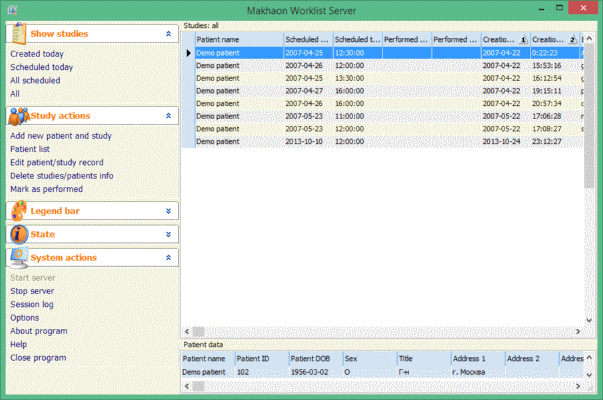Click Patient DOB column header

click(x=316, y=358)
